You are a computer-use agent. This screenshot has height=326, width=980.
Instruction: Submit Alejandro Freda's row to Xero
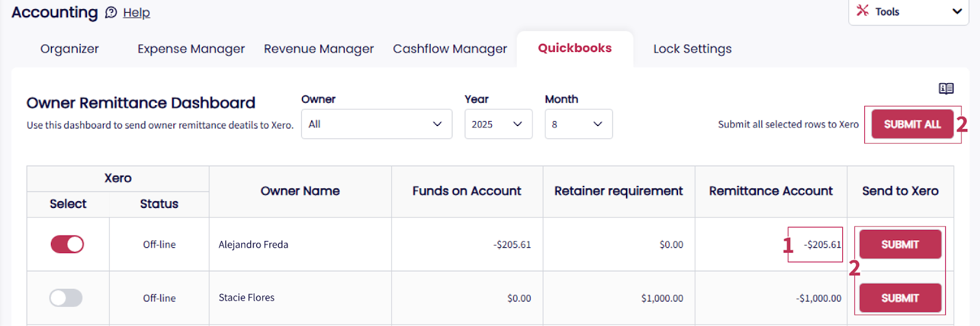(900, 244)
